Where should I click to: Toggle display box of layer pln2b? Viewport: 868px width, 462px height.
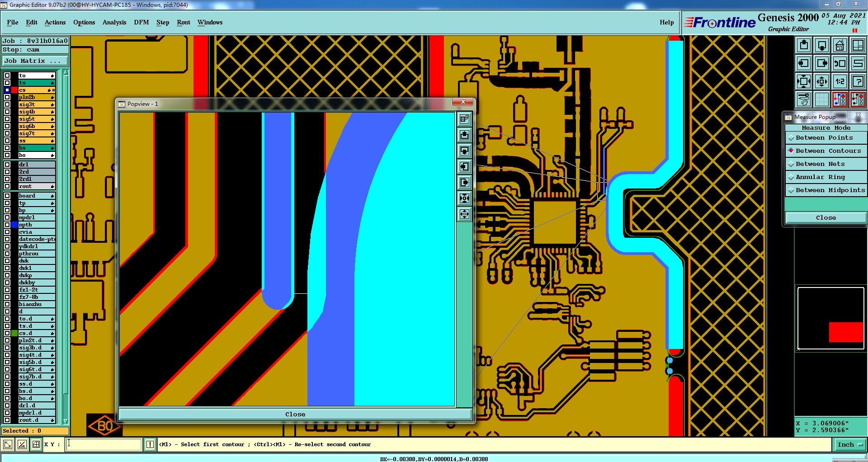pos(7,97)
